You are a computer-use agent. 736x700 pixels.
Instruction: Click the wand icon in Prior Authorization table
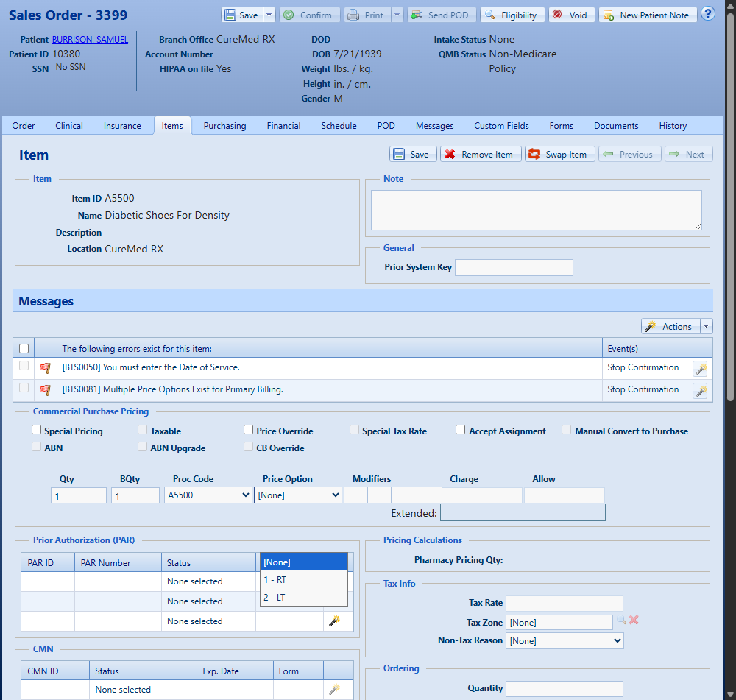(334, 621)
